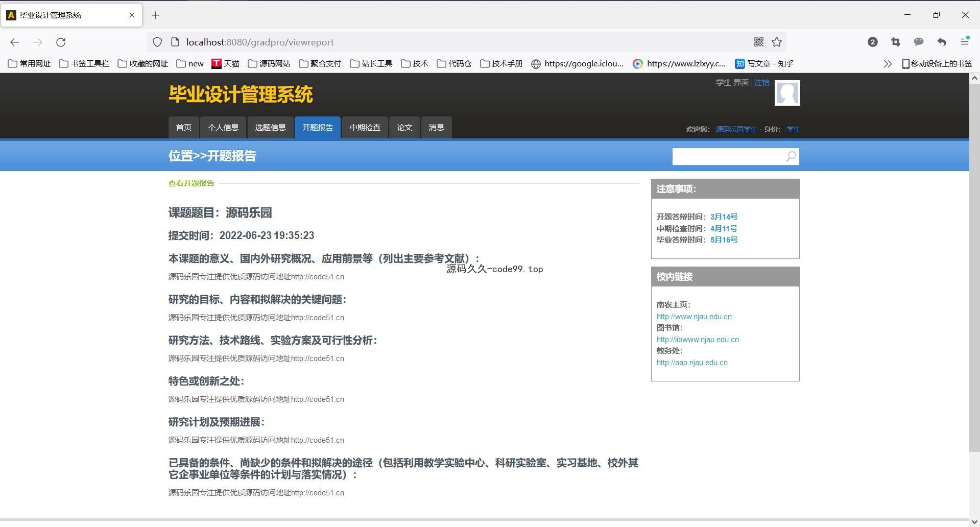The image size is (980, 527).
Task: Open a new browser tab with plus
Action: click(x=156, y=15)
